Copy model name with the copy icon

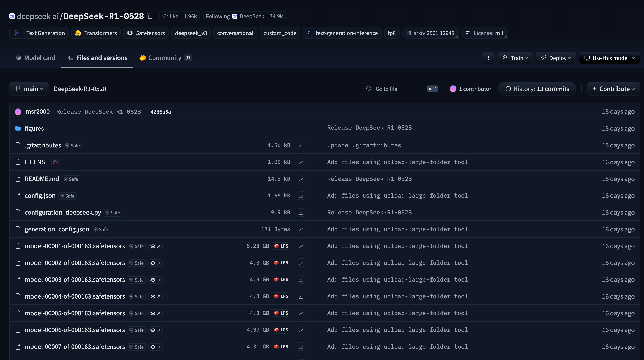pyautogui.click(x=150, y=16)
